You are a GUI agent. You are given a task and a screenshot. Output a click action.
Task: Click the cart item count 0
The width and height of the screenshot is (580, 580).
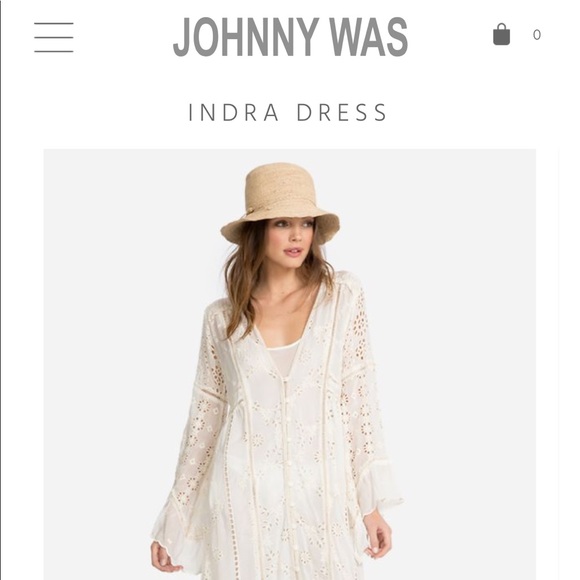(x=537, y=35)
